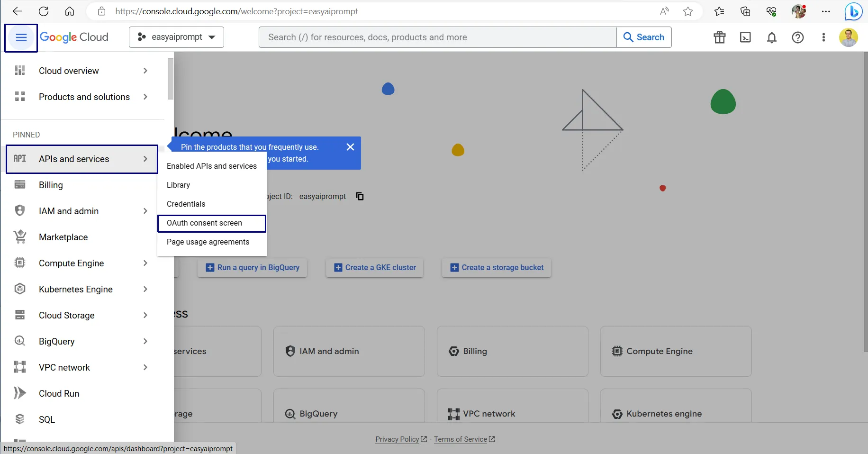Click the hamburger navigation menu icon
The height and width of the screenshot is (454, 868).
coord(21,37)
